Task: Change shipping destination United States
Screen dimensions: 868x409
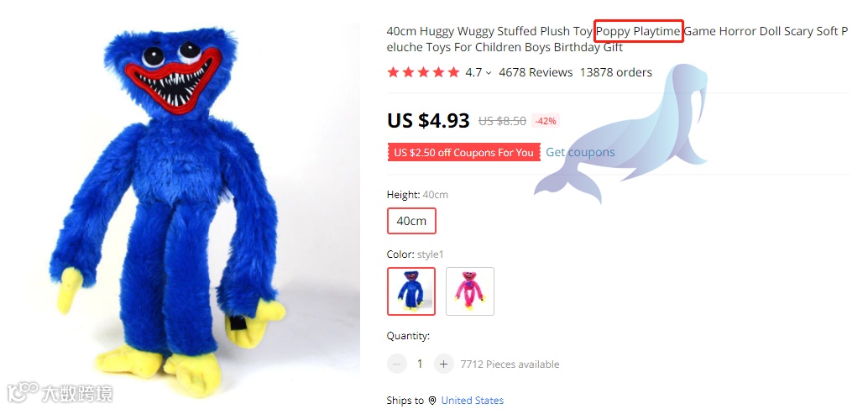Action: [x=473, y=401]
